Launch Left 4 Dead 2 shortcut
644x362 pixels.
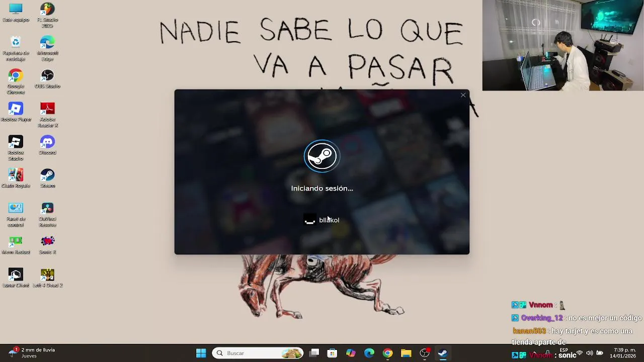(47, 278)
